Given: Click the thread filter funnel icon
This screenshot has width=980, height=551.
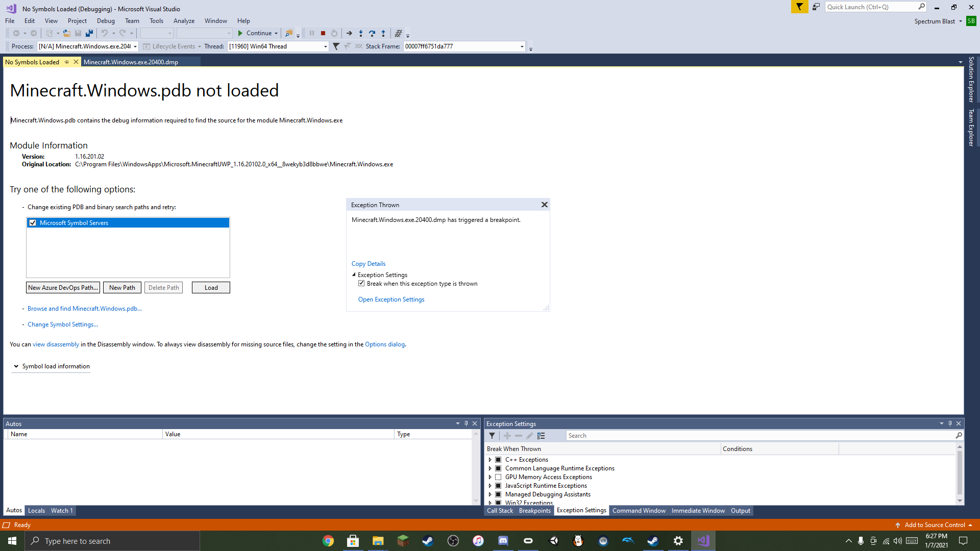Looking at the screenshot, I should coord(336,46).
